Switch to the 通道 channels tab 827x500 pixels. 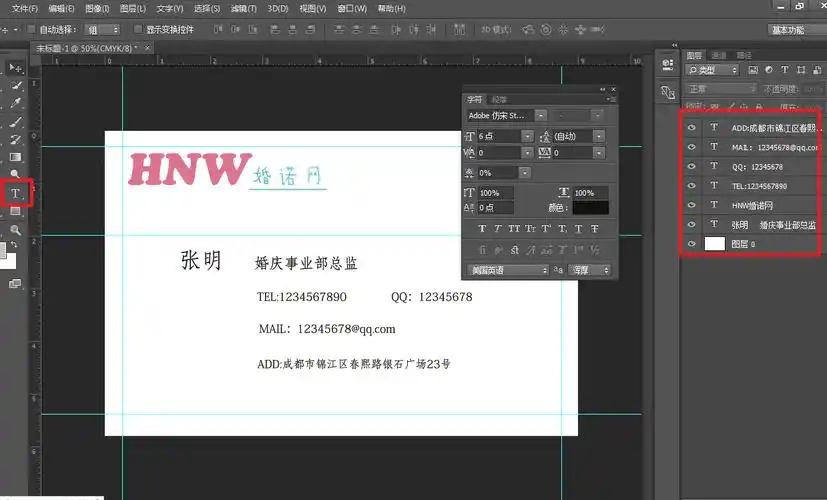point(718,55)
